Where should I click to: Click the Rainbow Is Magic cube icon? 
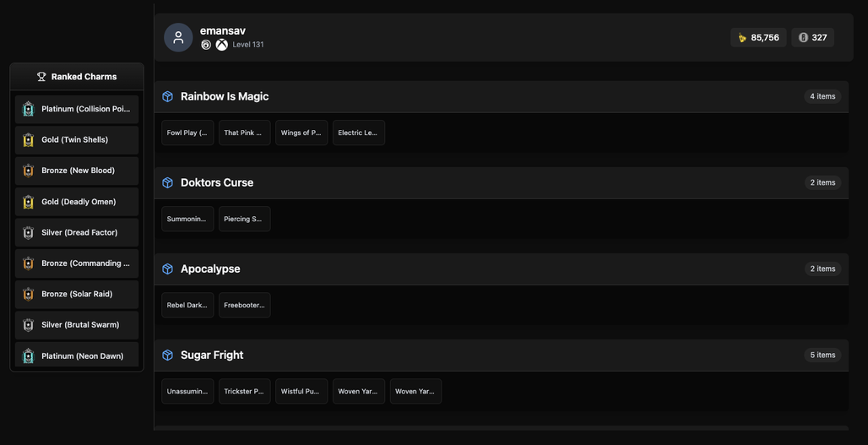tap(168, 96)
